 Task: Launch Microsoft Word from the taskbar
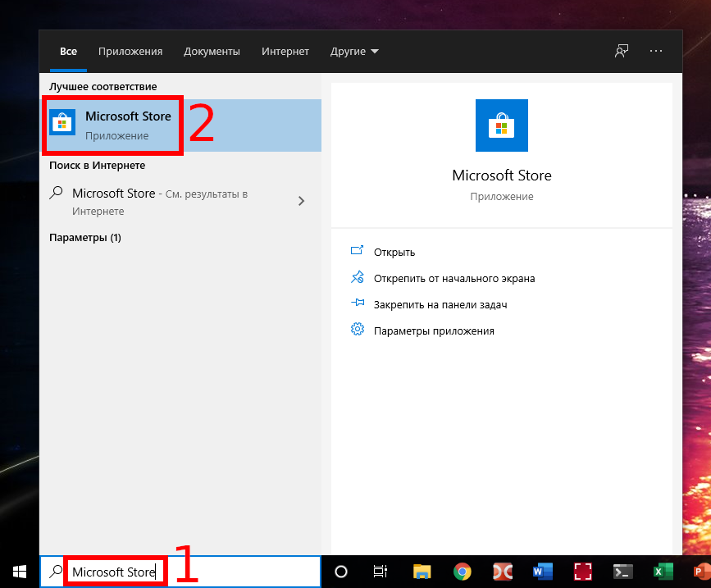[543, 572]
